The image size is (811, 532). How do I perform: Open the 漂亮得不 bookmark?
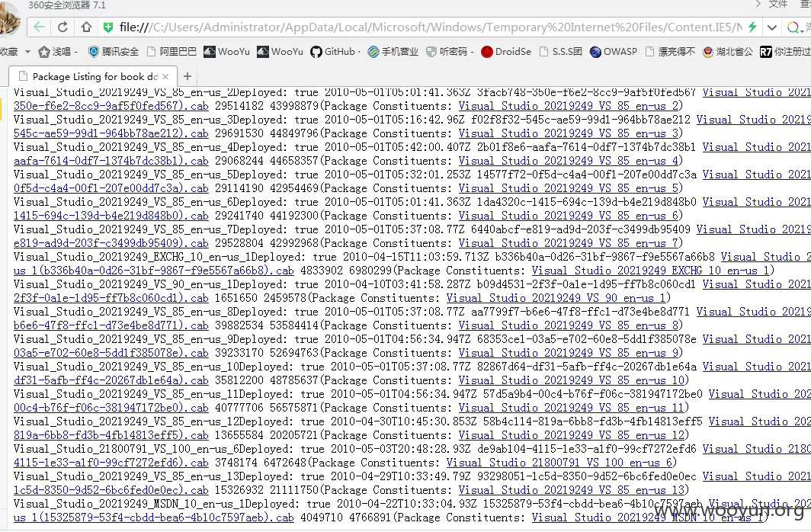point(670,52)
